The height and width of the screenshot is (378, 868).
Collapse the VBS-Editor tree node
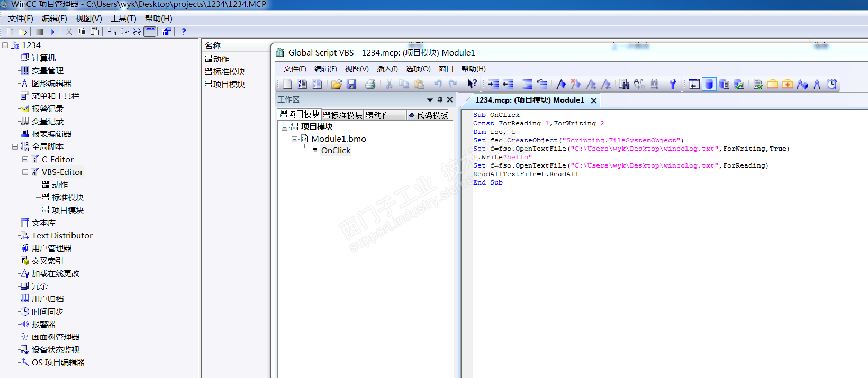[25, 172]
